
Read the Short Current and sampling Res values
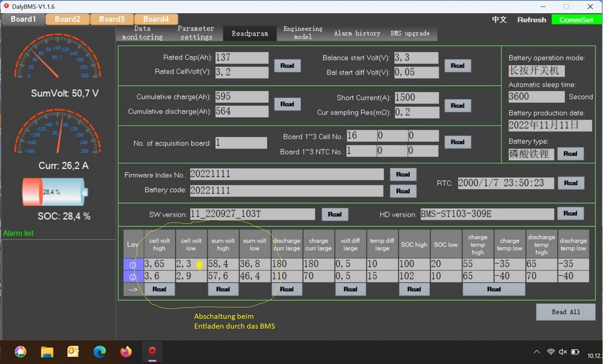point(457,105)
